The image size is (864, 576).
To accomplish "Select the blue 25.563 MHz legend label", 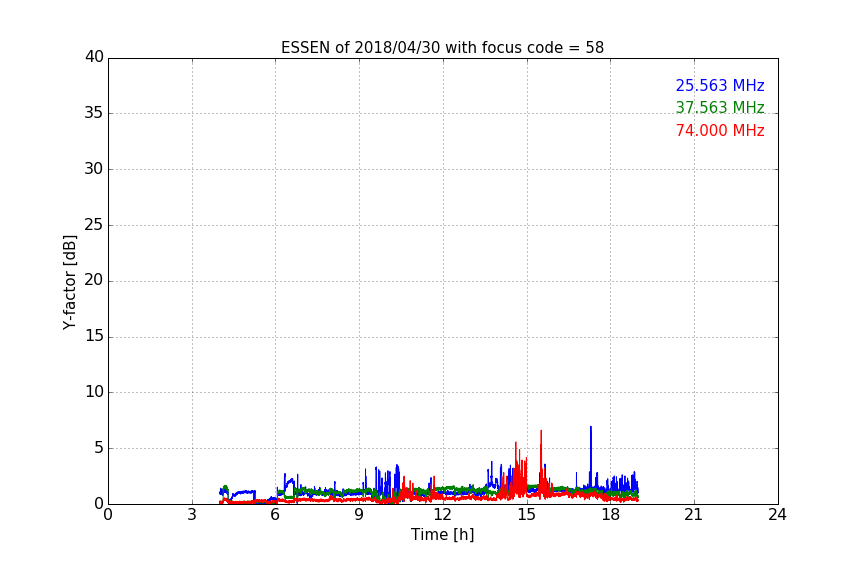I will click(720, 85).
